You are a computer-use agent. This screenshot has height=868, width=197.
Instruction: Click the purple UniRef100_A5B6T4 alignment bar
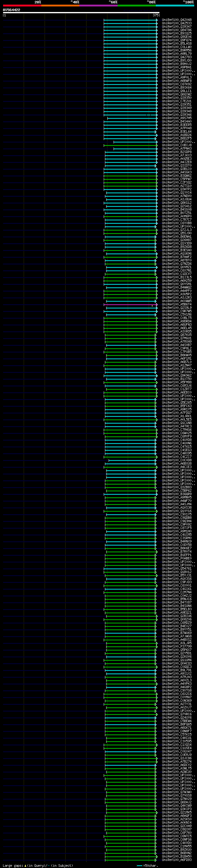131,305
